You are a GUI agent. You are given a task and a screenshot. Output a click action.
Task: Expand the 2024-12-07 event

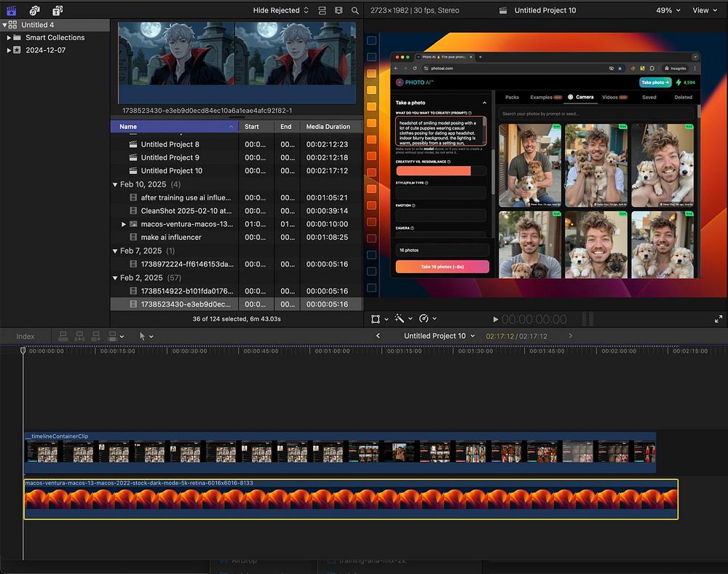(9, 50)
